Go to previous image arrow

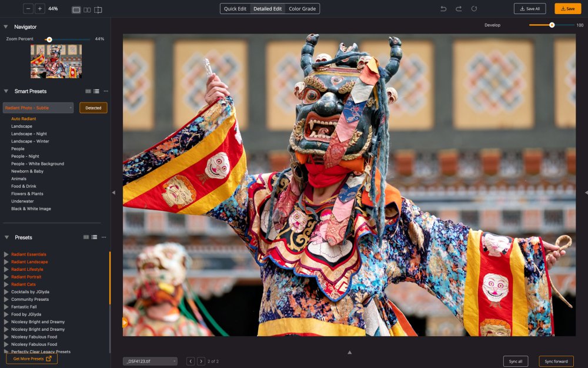pos(191,362)
